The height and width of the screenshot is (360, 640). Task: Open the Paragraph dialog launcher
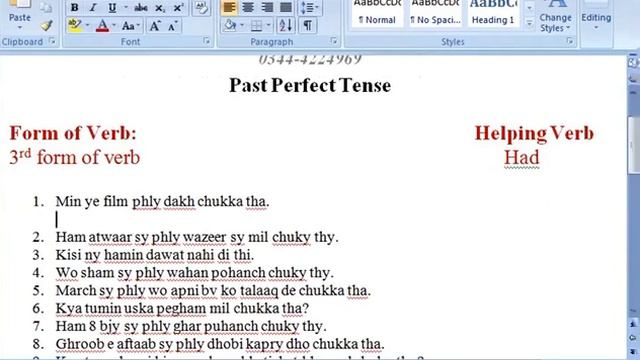(333, 41)
